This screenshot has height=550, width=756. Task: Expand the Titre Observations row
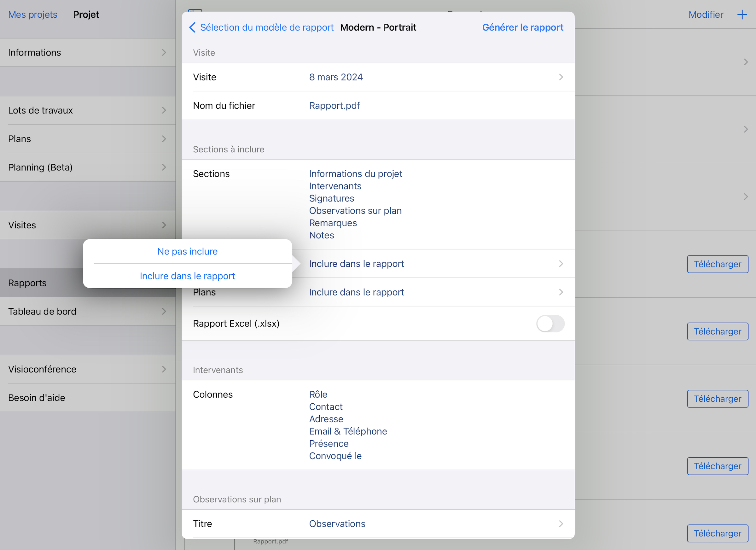(561, 524)
